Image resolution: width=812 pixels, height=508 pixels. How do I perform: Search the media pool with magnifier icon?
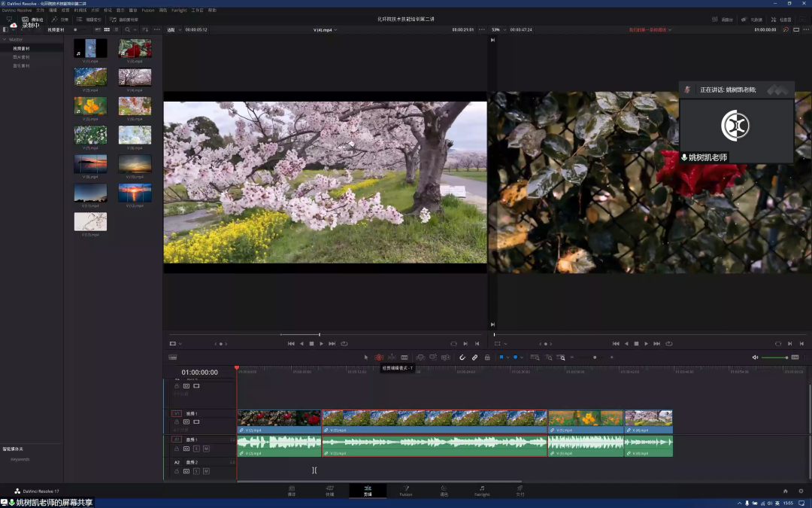coord(127,29)
